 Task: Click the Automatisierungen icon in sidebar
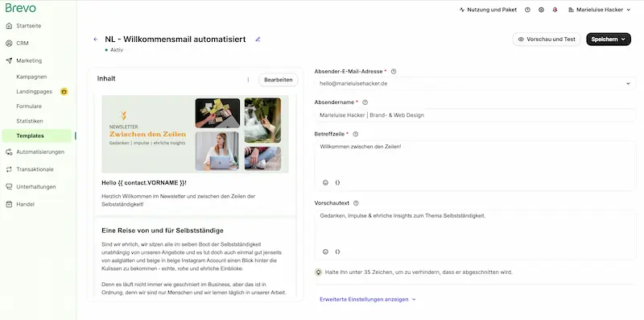(x=9, y=152)
